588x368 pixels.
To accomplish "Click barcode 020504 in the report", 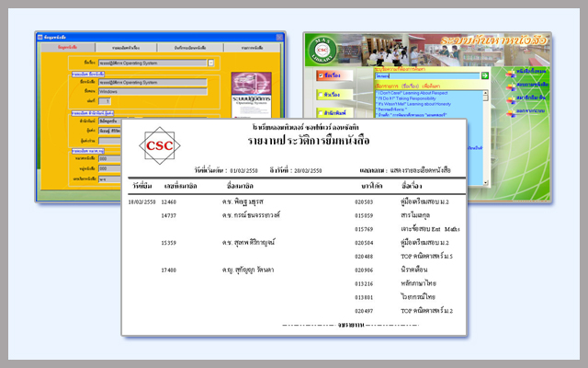I will pyautogui.click(x=364, y=243).
